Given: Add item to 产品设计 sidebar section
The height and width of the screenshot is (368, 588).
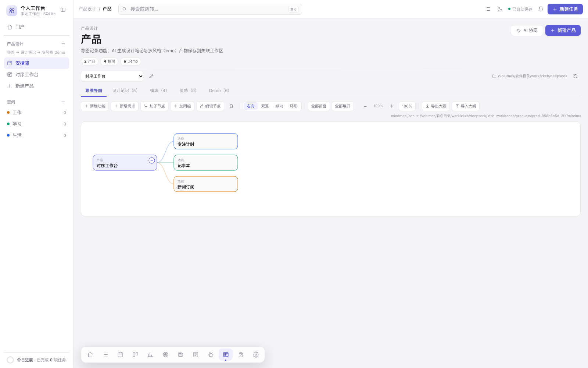Looking at the screenshot, I should tap(63, 44).
